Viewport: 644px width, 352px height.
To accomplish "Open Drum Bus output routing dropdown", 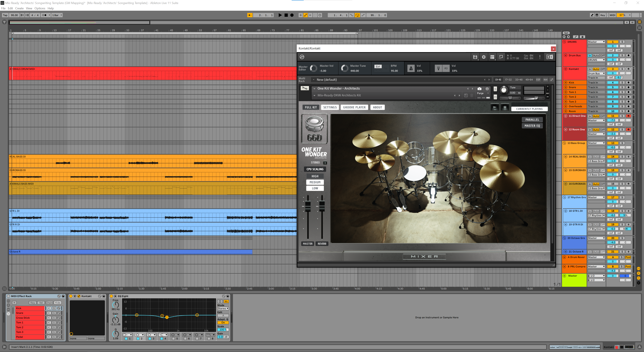I will (x=596, y=60).
